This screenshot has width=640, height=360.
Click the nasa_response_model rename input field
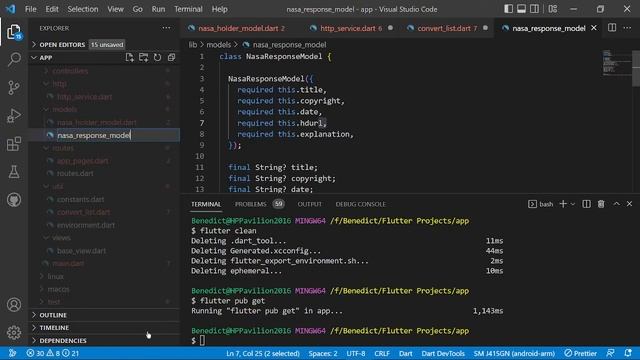pos(118,135)
